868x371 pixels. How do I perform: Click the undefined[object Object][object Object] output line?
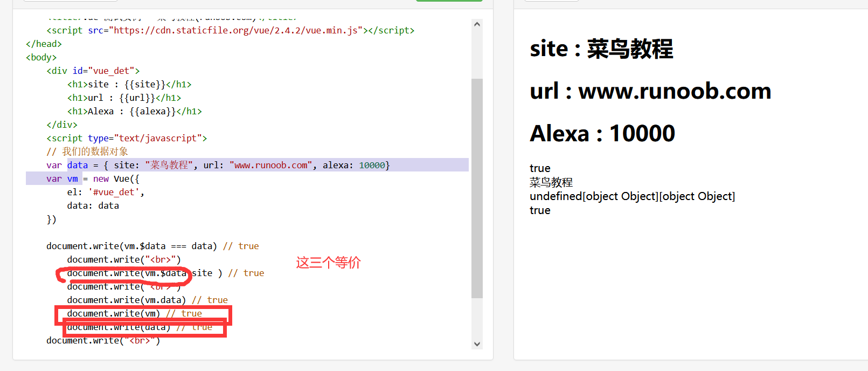(x=632, y=196)
